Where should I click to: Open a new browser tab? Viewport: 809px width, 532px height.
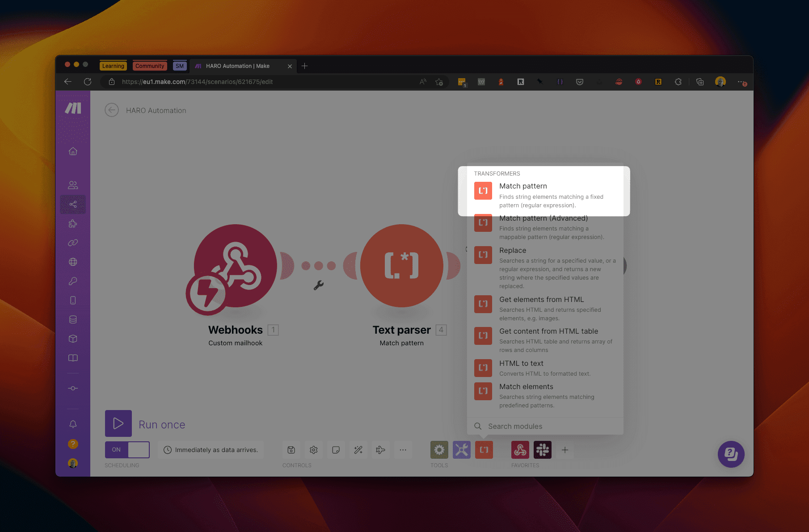coord(305,66)
